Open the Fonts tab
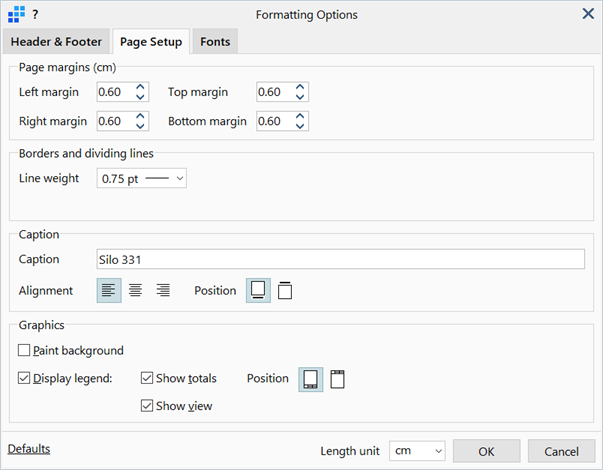The height and width of the screenshot is (470, 603). tap(215, 42)
